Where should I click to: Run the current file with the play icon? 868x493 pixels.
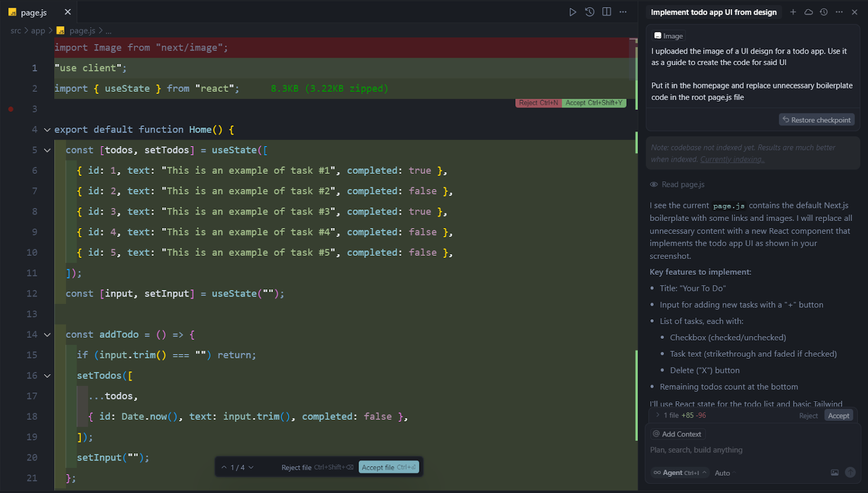(573, 11)
